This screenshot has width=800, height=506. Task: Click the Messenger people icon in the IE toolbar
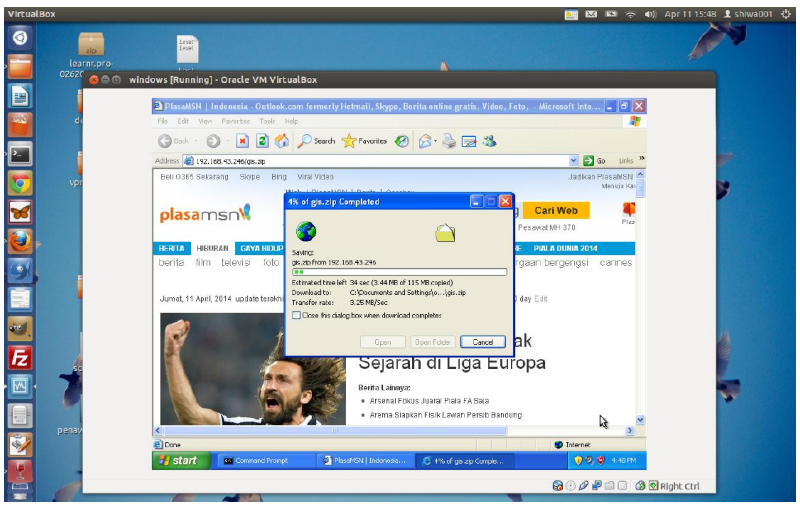489,141
